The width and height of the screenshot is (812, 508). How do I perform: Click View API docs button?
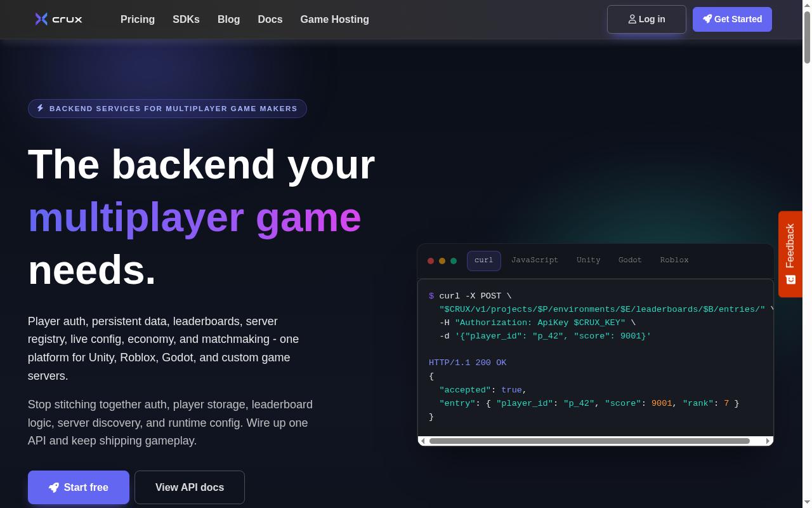click(x=190, y=487)
